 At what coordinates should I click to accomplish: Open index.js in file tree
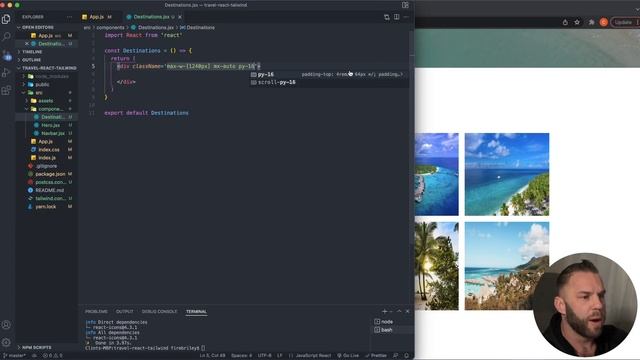coord(47,158)
